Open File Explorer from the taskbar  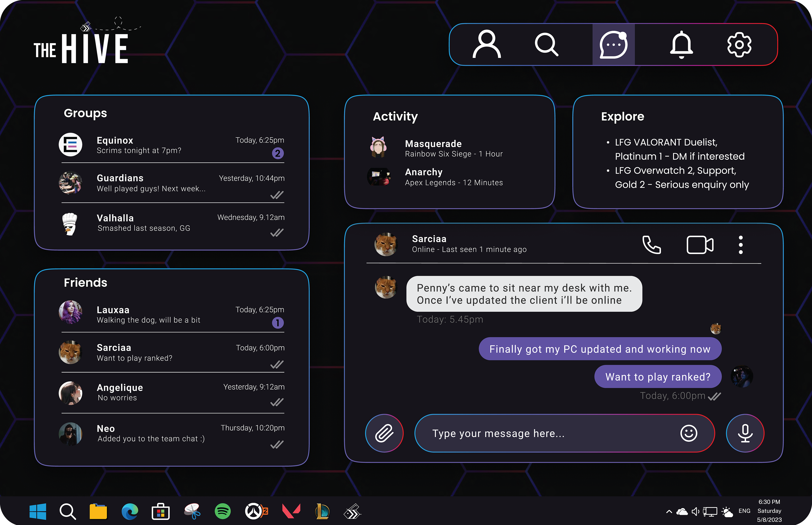coord(98,511)
